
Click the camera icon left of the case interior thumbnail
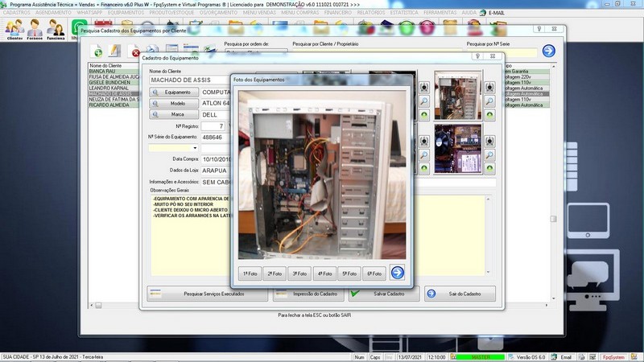(424, 87)
